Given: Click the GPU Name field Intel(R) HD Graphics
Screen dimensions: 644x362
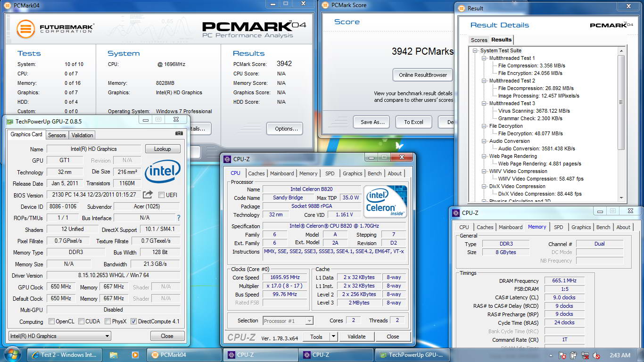Looking at the screenshot, I should click(93, 149).
